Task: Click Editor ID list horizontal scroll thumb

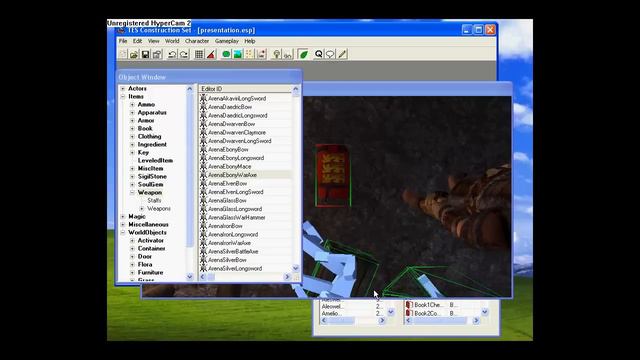Action: tap(211, 277)
